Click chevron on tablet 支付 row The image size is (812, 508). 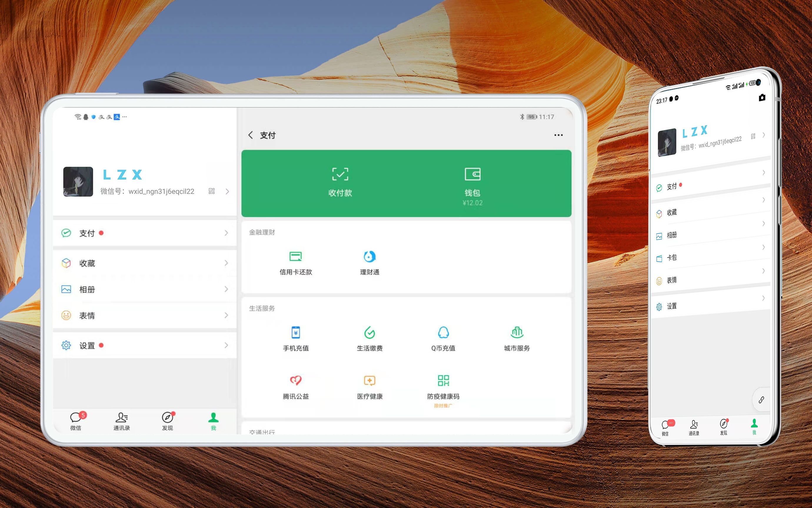[226, 233]
